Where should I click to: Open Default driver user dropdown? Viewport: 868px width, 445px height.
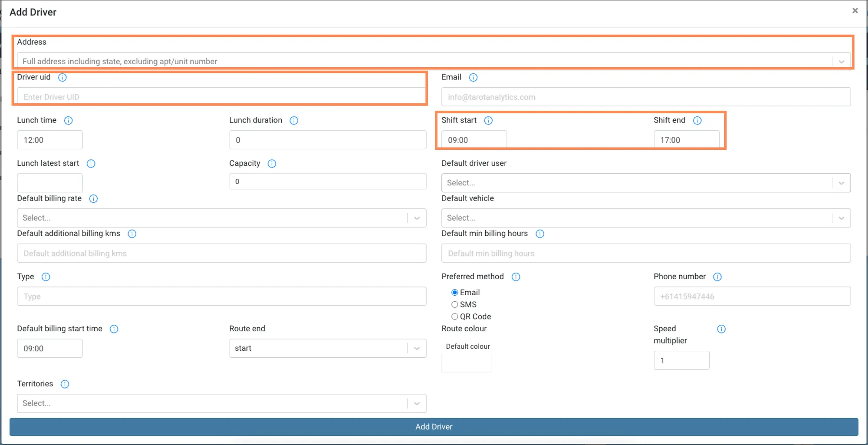click(646, 183)
